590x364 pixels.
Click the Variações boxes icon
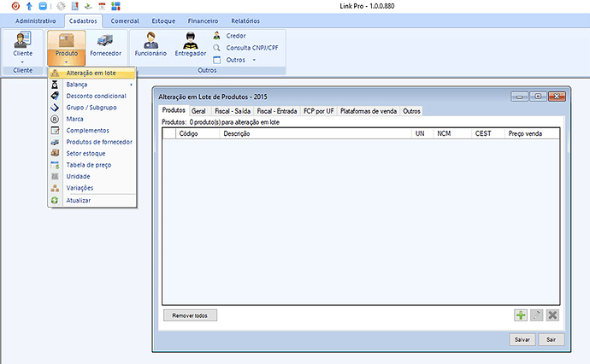point(55,188)
